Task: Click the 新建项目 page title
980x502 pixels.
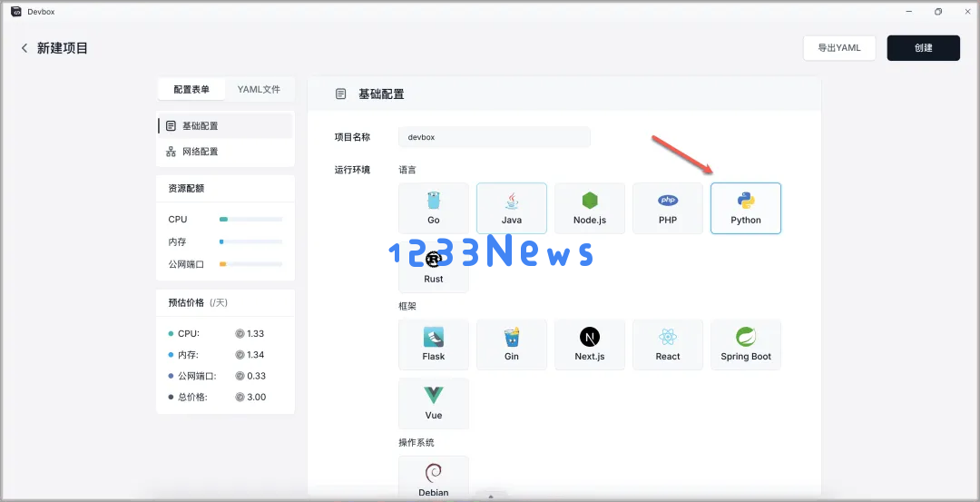Action: tap(63, 48)
